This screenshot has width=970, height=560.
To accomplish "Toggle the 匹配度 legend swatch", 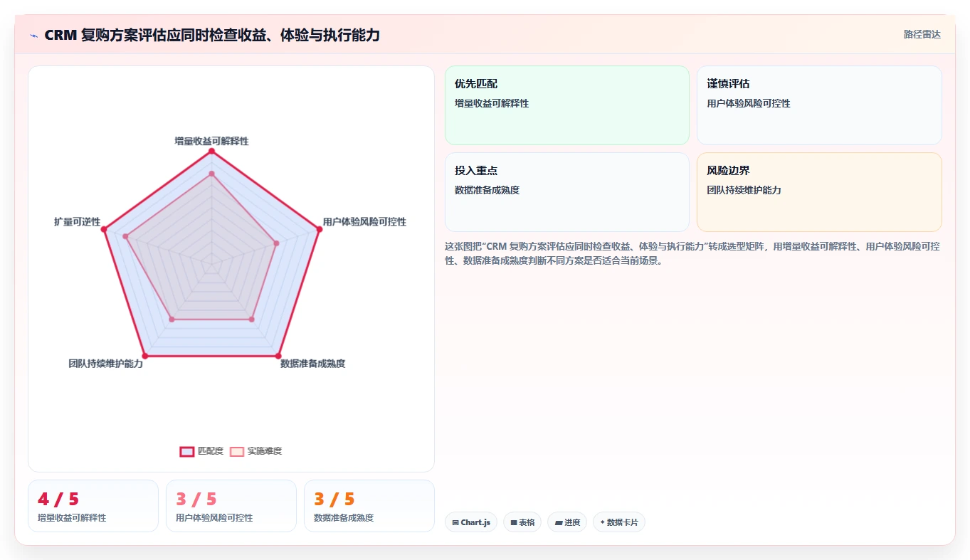I will click(x=187, y=451).
